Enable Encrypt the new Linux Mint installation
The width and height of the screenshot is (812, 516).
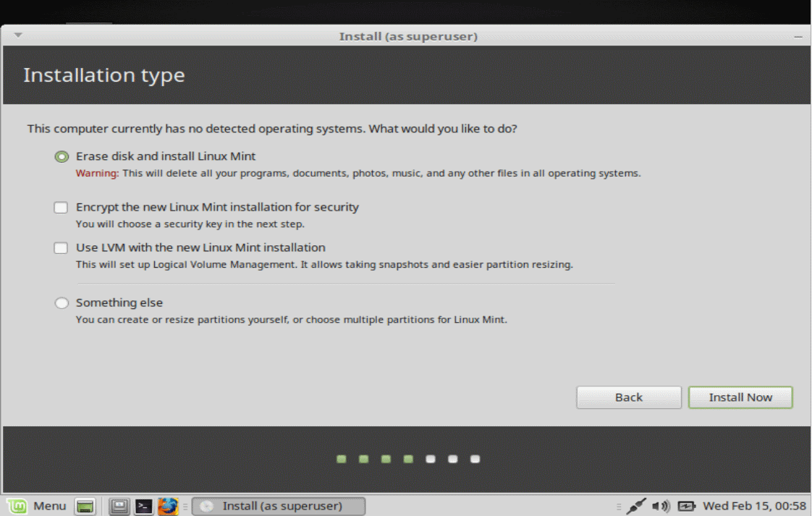[61, 208]
